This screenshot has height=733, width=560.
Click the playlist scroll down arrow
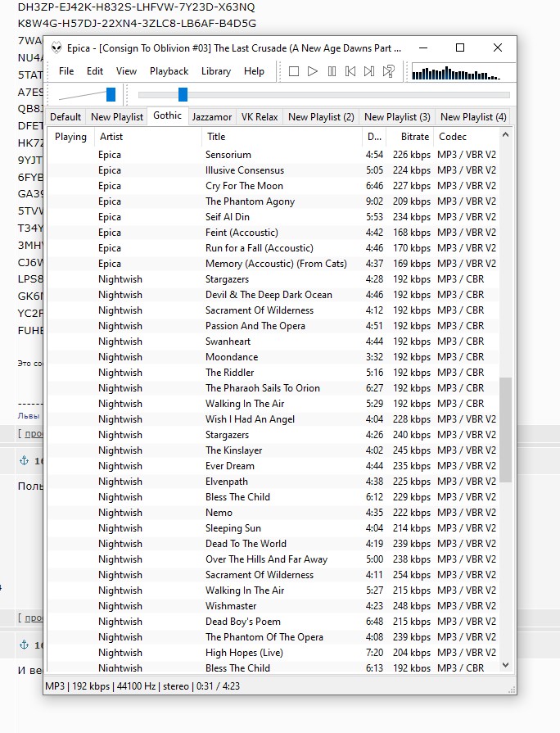coord(505,665)
